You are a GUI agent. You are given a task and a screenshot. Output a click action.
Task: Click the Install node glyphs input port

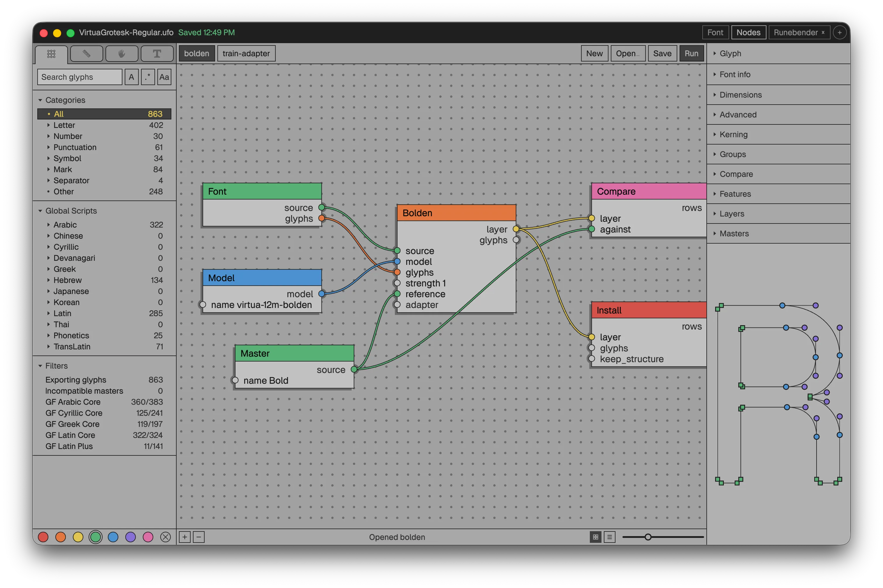(592, 348)
